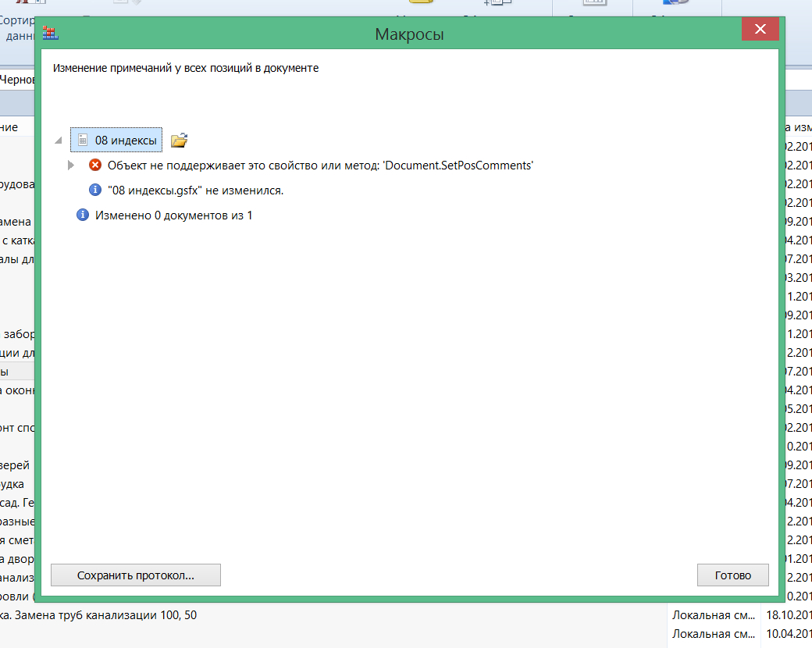The width and height of the screenshot is (812, 648).
Task: Click the Макросы dialog title icon
Action: [x=50, y=33]
